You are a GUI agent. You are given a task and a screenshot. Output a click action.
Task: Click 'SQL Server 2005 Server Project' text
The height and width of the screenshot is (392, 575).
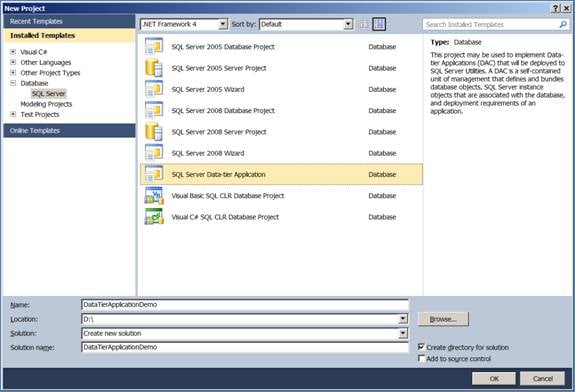pos(219,68)
